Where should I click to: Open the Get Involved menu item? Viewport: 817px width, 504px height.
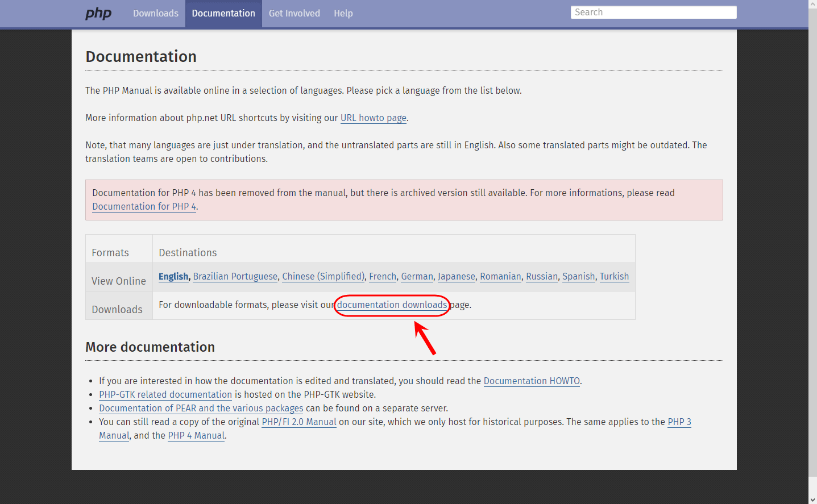295,13
